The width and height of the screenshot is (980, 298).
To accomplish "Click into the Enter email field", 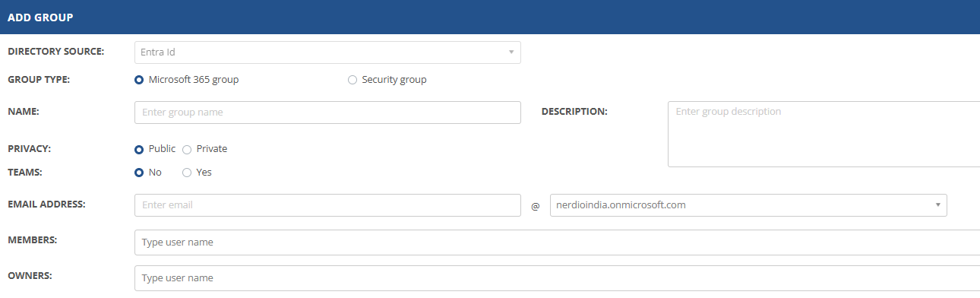I will (x=327, y=205).
